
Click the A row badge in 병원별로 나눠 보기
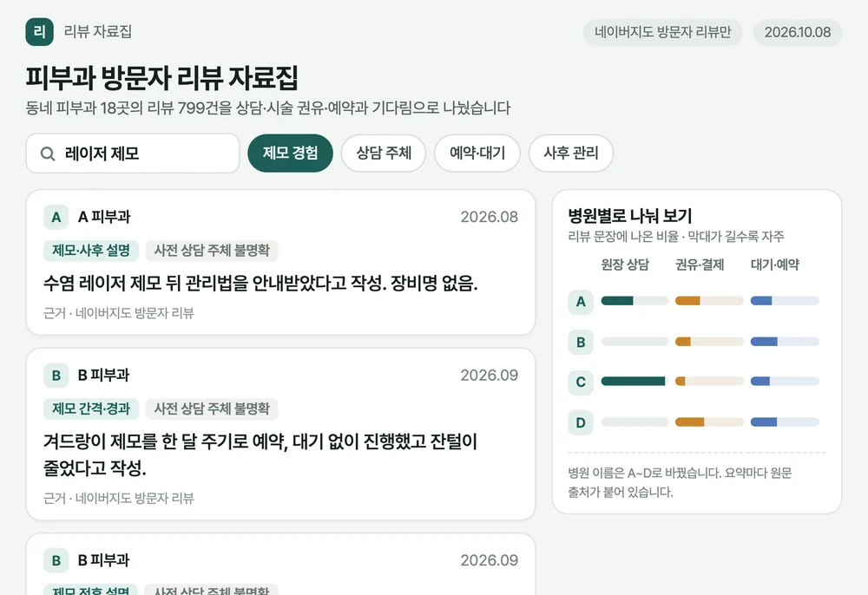(x=581, y=301)
